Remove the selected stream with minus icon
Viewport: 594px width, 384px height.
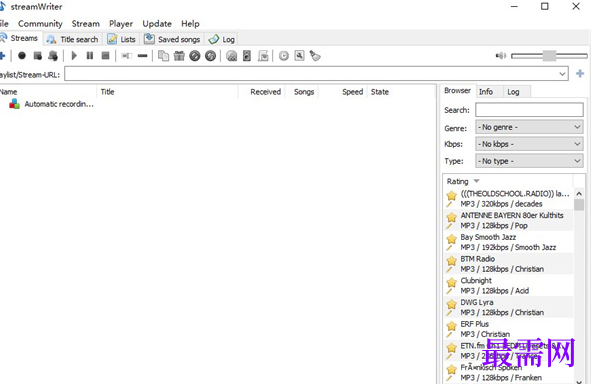pos(142,56)
